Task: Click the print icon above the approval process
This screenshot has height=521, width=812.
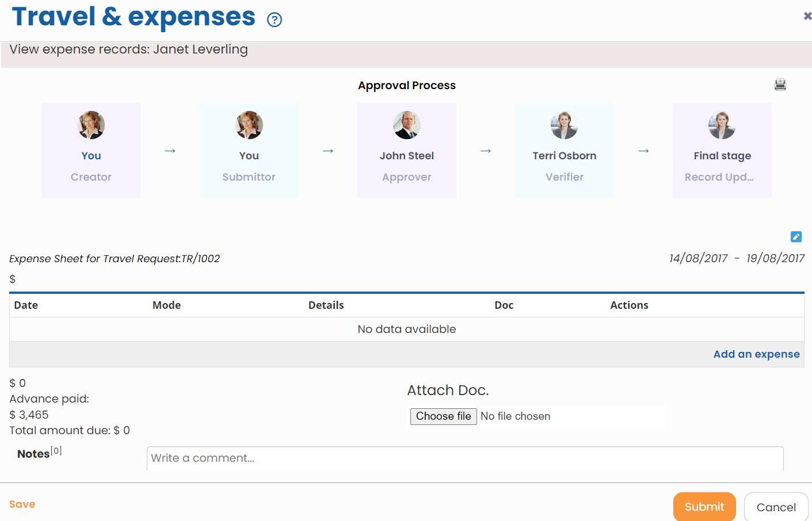Action: click(x=780, y=85)
